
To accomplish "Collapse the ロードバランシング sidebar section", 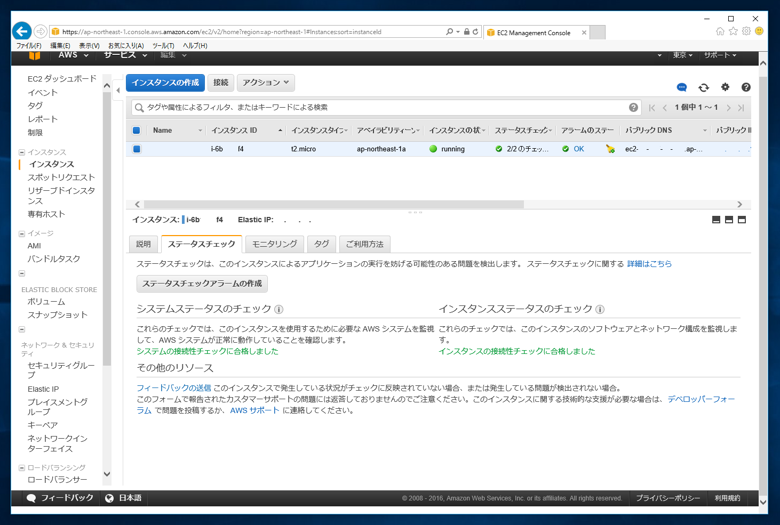I will (21, 468).
